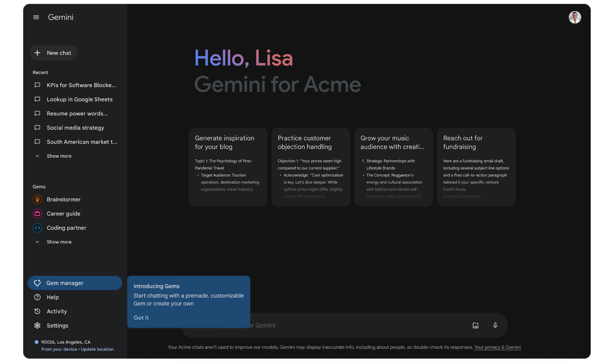
Task: Click the Gem manager icon
Action: click(x=37, y=283)
